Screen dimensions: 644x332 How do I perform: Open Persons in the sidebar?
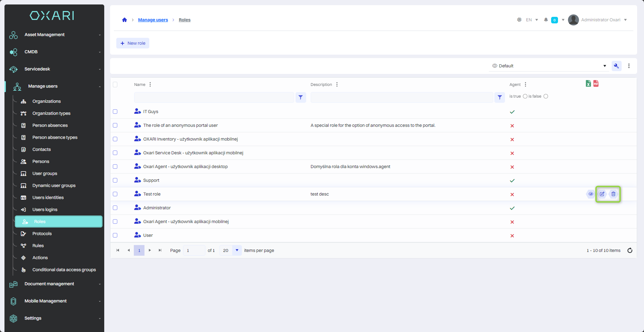pos(41,162)
